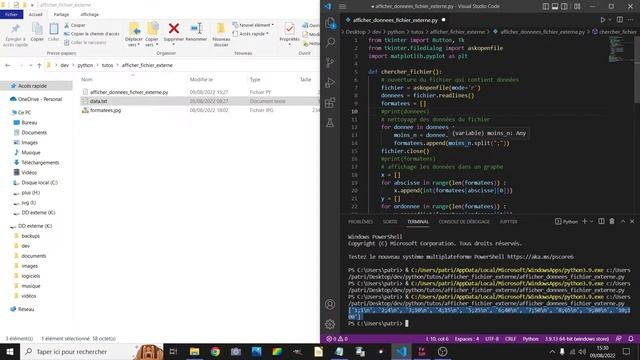
Task: Switch to the Partage ribbon tab
Action: pos(61,14)
